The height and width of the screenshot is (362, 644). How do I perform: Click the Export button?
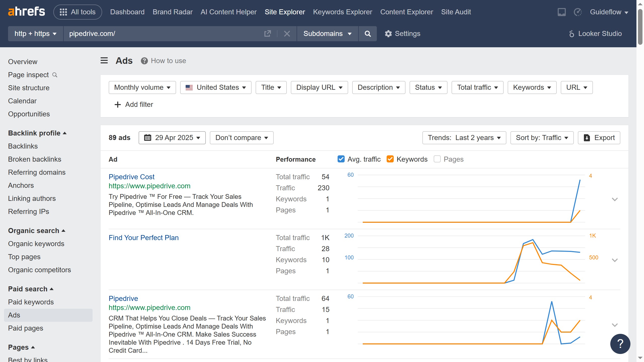(x=599, y=138)
